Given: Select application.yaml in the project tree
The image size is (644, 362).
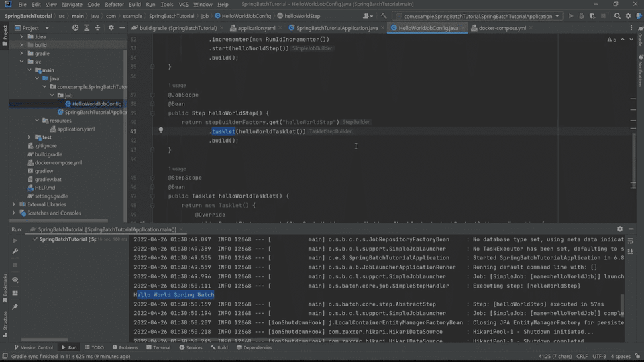Looking at the screenshot, I should (75, 129).
